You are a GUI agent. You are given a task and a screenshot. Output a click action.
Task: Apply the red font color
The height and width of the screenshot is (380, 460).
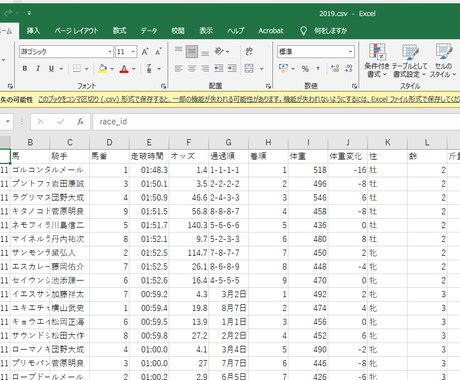(124, 69)
